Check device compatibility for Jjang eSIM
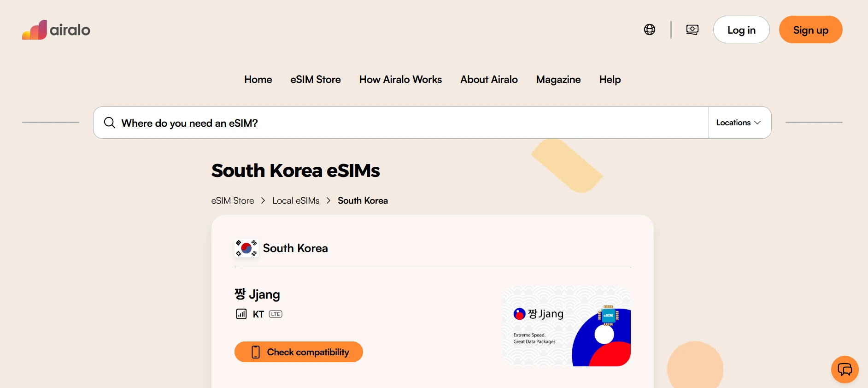Viewport: 868px width, 388px height. coord(299,352)
